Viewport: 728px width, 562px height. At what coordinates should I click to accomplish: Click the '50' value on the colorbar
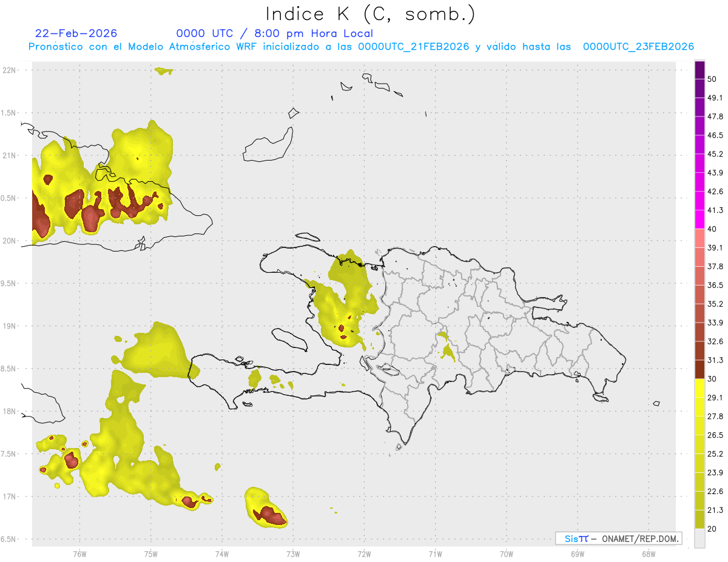point(713,79)
